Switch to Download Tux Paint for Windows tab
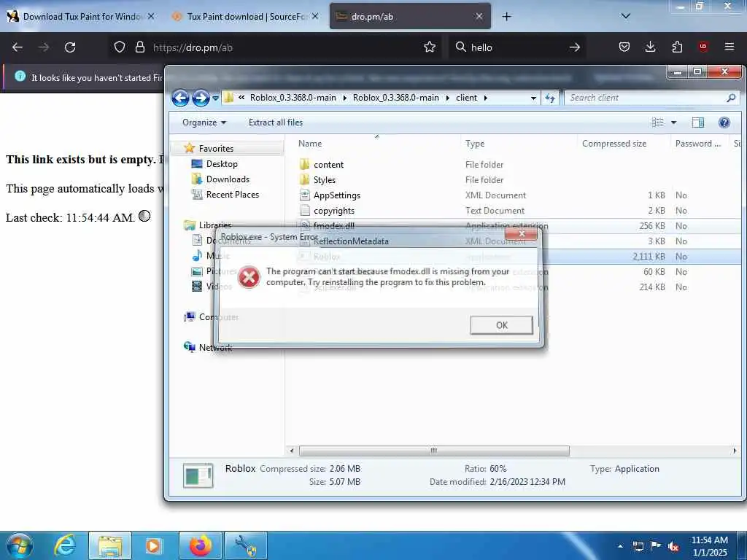This screenshot has height=560, width=747. (x=80, y=17)
